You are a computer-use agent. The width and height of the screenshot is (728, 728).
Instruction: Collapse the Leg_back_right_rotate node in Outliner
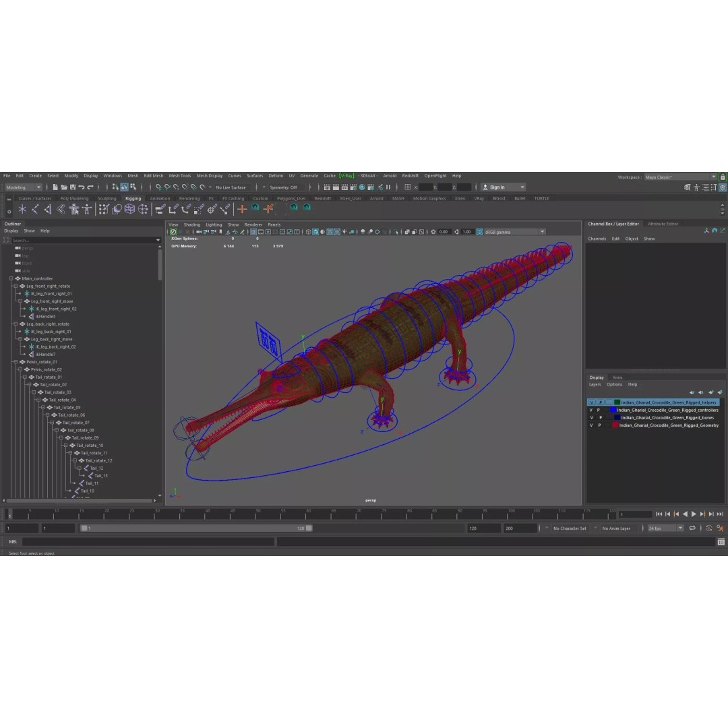pos(16,324)
